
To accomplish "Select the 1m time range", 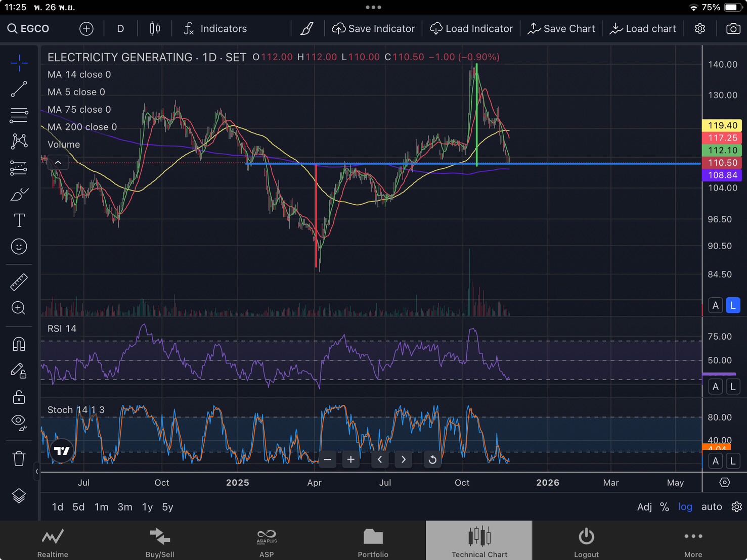I will 101,507.
